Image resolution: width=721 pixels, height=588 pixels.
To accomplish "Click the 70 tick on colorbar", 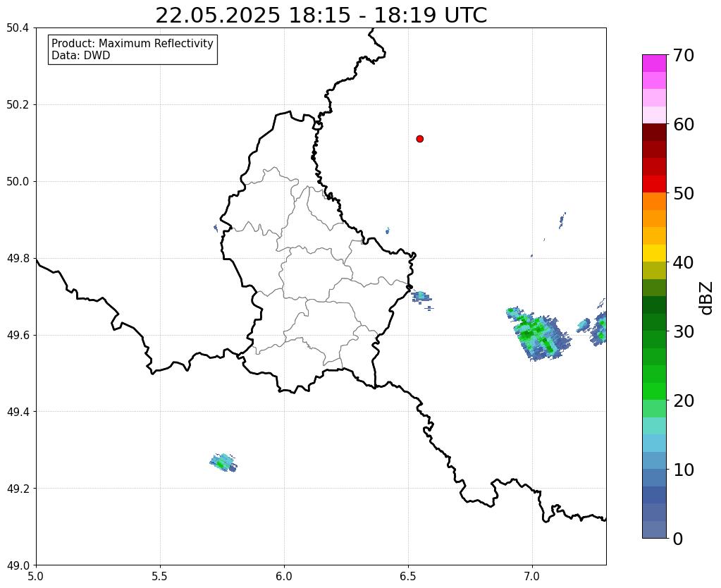I will [684, 55].
